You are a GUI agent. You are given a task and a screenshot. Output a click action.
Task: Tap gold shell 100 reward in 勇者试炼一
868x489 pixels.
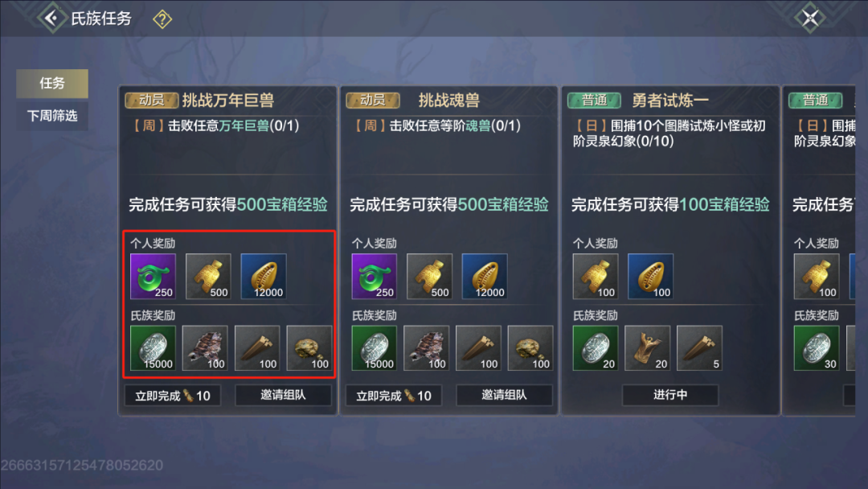coord(650,277)
